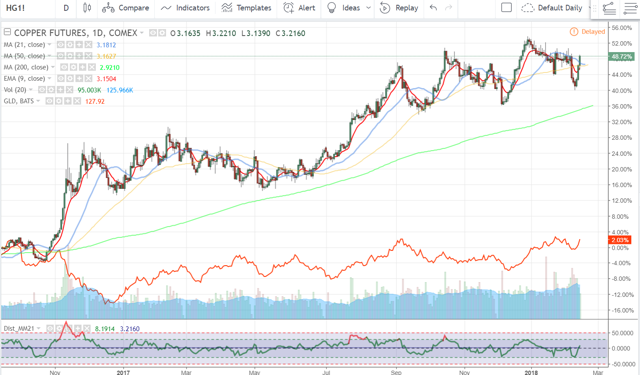Expand MA (21, close) dropdown arrow
Viewport: 640px width, 375px height.
tap(49, 44)
